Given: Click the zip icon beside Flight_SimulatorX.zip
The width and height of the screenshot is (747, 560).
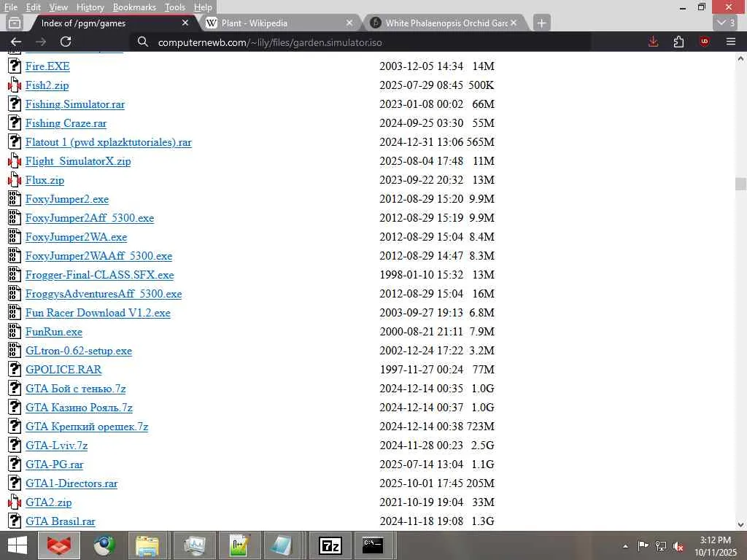Looking at the screenshot, I should pyautogui.click(x=15, y=161).
